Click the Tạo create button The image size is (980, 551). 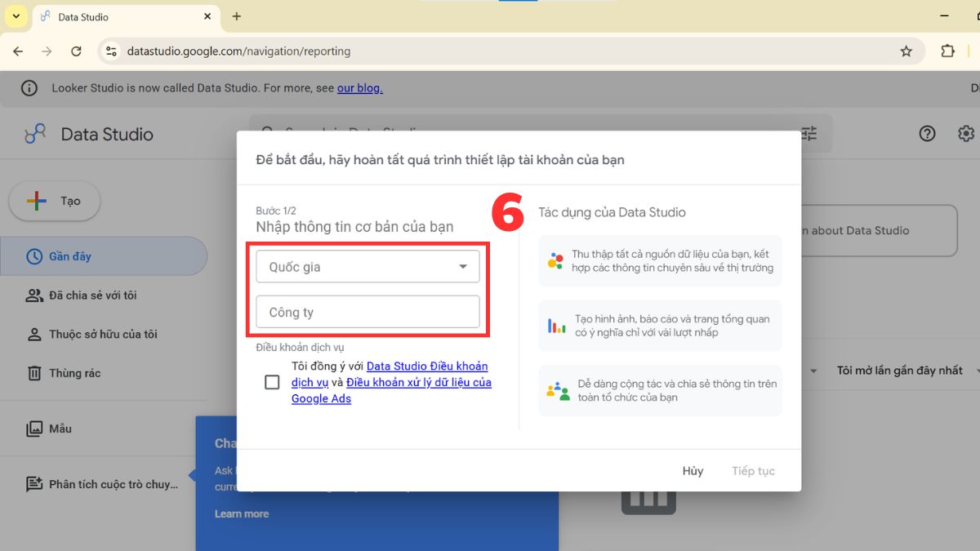(55, 201)
